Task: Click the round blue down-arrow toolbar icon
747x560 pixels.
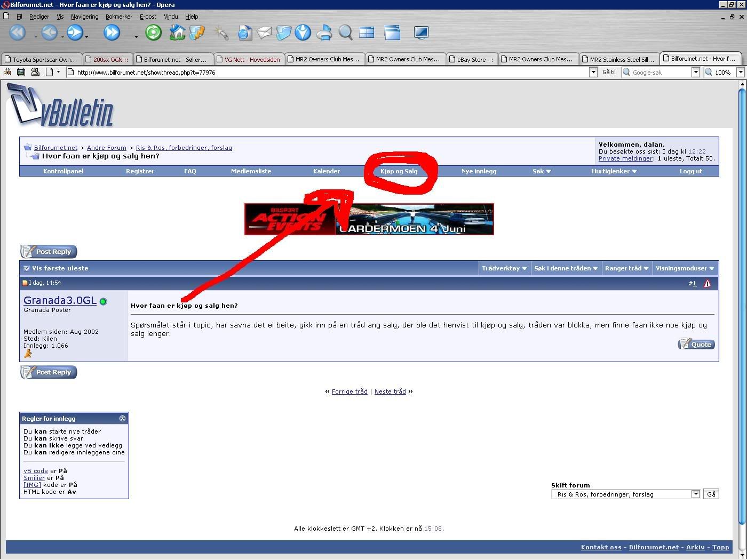Action: pyautogui.click(x=303, y=33)
